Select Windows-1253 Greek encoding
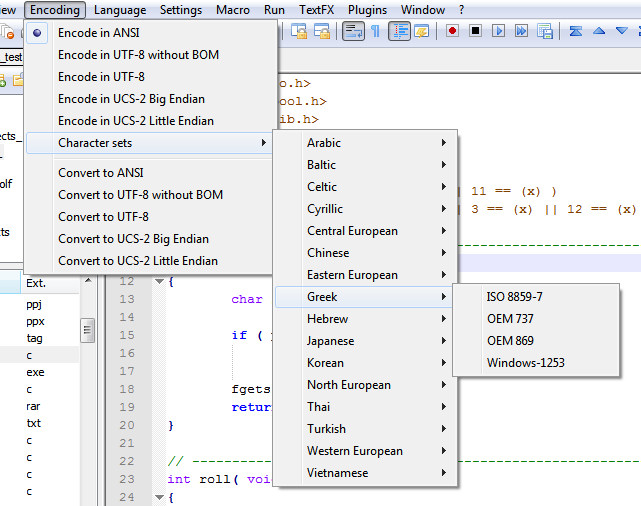This screenshot has height=506, width=641. click(x=536, y=363)
